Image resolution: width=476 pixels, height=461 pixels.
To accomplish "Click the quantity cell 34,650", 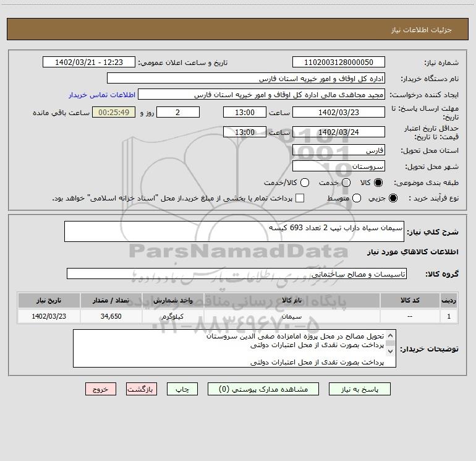I will click(x=111, y=316).
